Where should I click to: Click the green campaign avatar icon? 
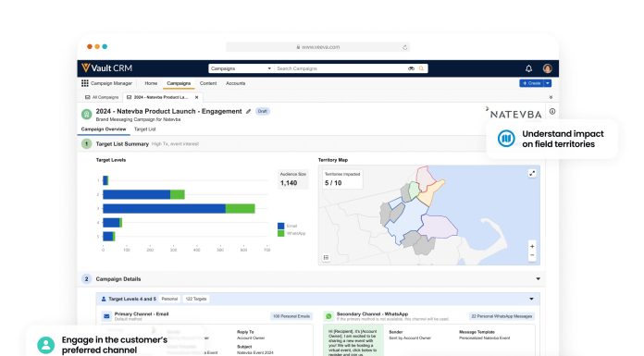[x=86, y=114]
